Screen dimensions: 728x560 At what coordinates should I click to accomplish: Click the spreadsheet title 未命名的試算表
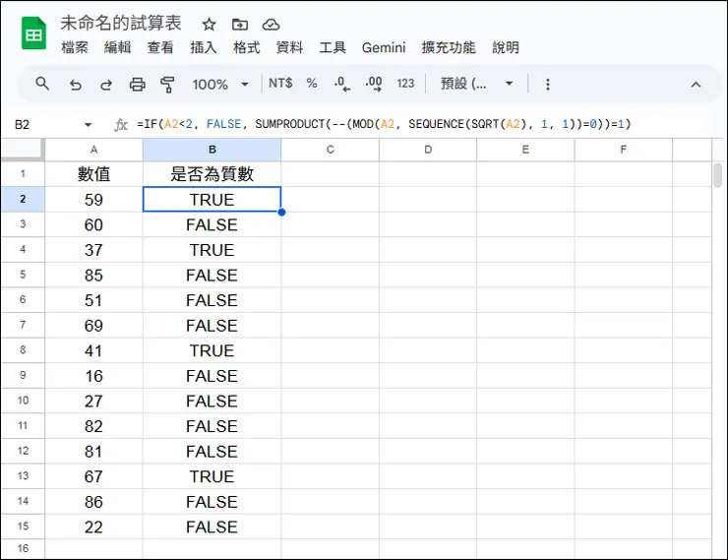(x=121, y=24)
